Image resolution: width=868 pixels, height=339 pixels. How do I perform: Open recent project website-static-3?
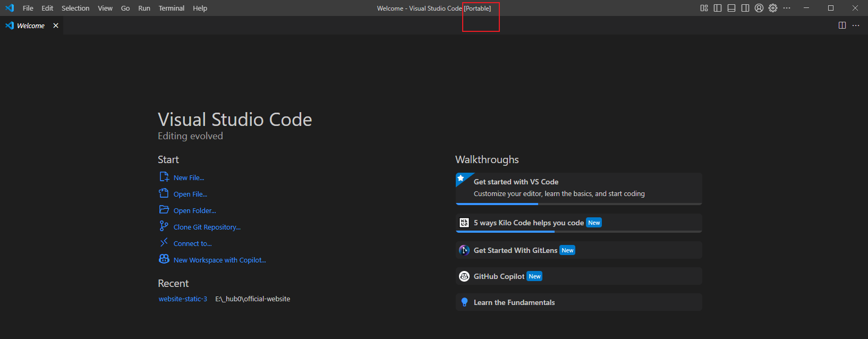pos(183,299)
